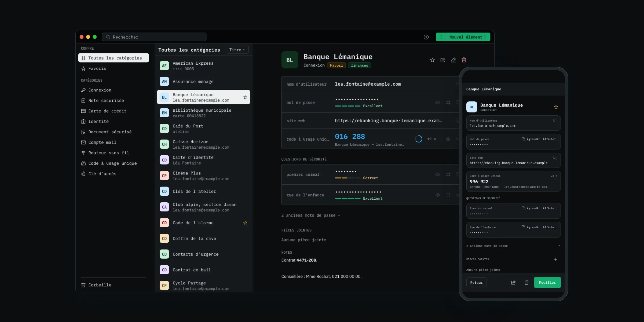Copy Nom d'utilisateur in mobile view
This screenshot has height=322, width=644.
point(555,120)
